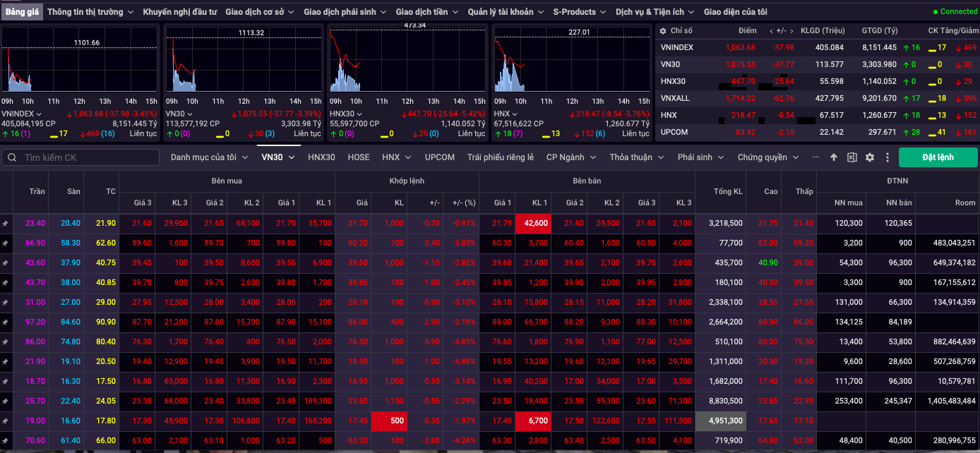Click the highlighted 42,600 sell volume cell
The height and width of the screenshot is (453, 980).
[533, 223]
